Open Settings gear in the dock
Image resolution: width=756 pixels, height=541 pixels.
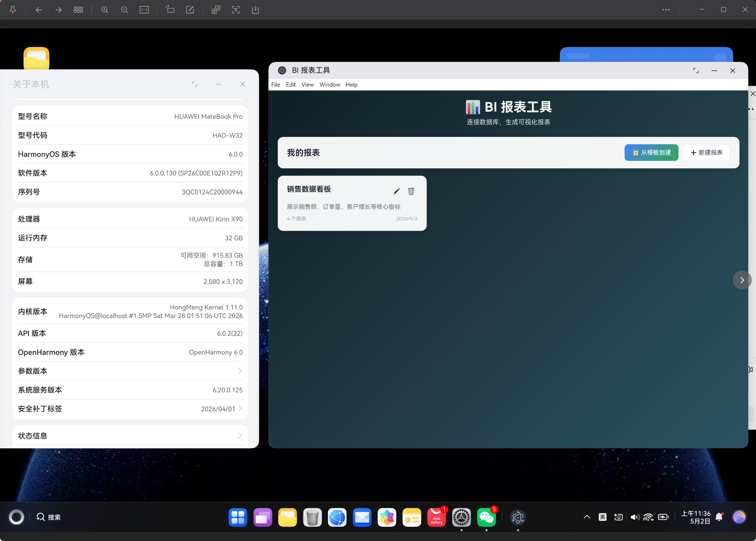462,517
